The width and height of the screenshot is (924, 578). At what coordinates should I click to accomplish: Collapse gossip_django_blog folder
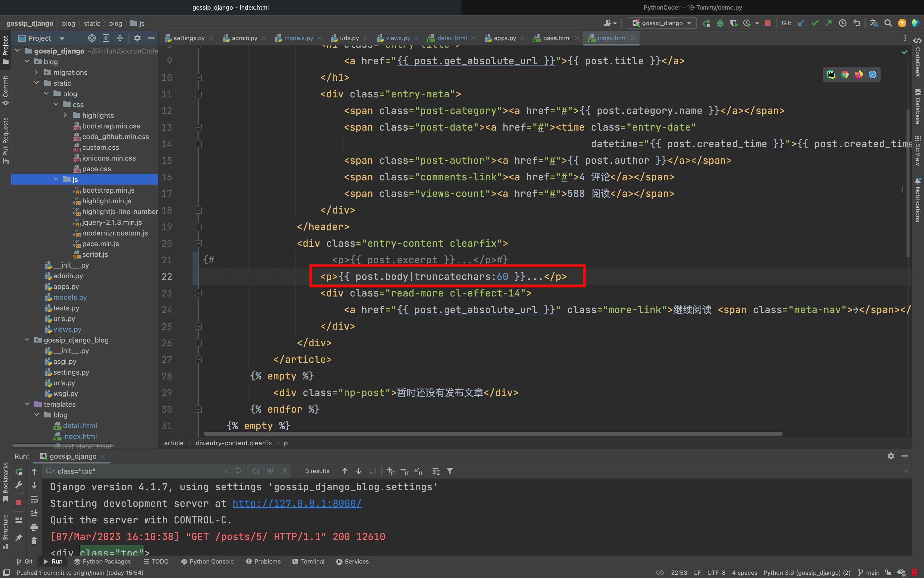[27, 340]
